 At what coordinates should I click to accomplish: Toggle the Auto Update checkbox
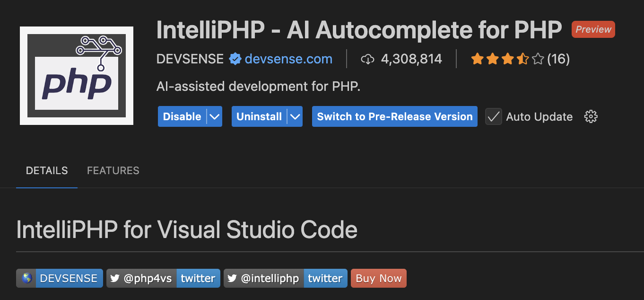coord(494,116)
